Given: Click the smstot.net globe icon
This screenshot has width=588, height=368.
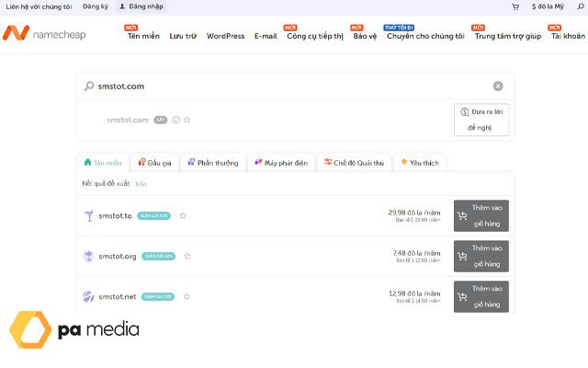Looking at the screenshot, I should click(x=88, y=296).
